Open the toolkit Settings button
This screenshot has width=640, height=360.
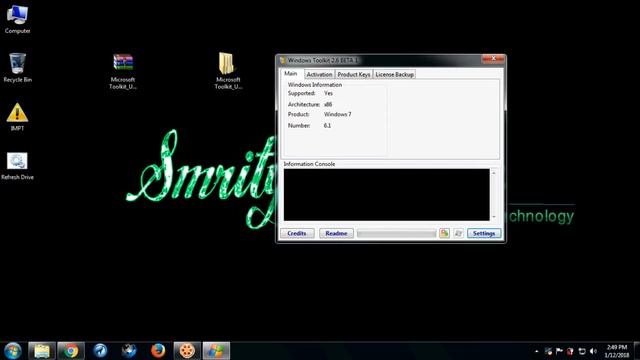pos(484,233)
